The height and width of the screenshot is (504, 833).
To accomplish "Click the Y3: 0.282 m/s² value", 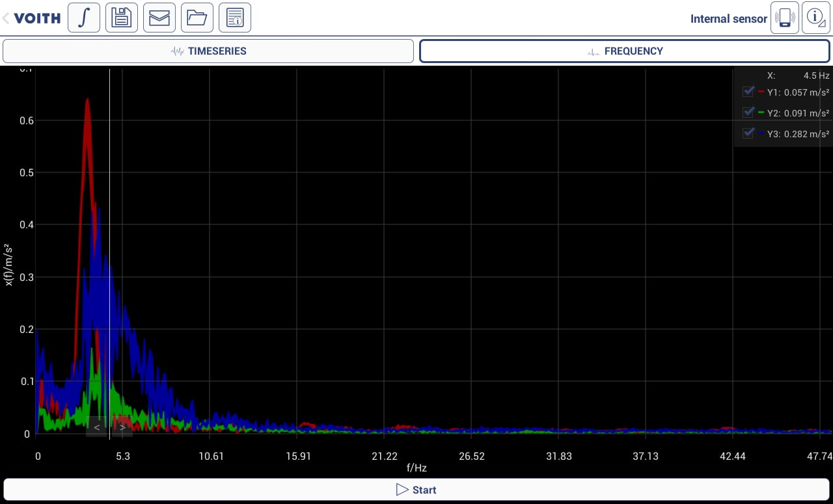I will click(x=799, y=134).
